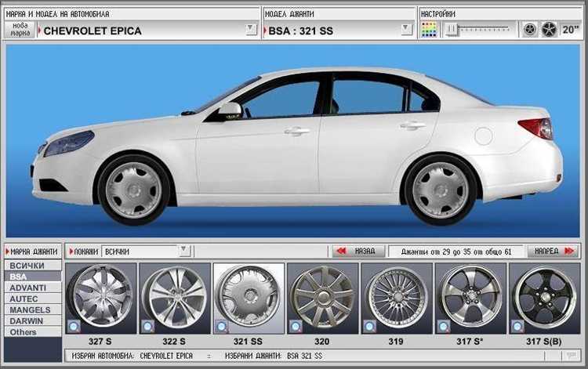
Task: Select DARWIN wheel brand
Action: (33, 320)
